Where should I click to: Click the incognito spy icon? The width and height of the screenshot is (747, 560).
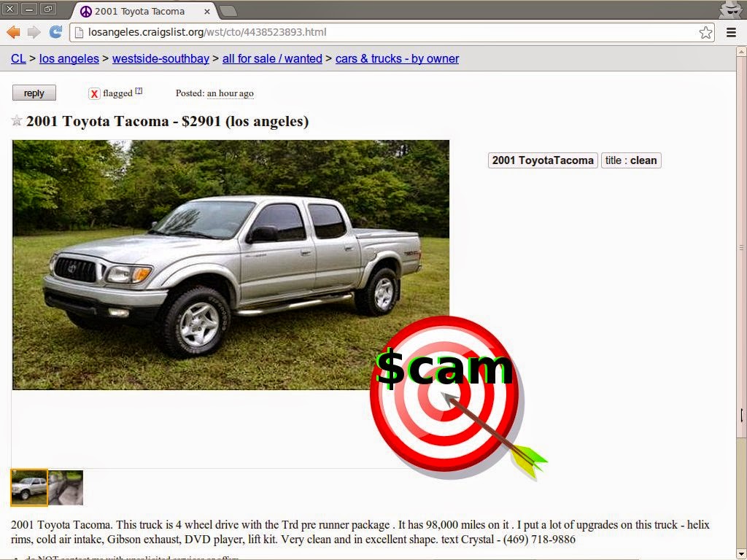pos(729,9)
